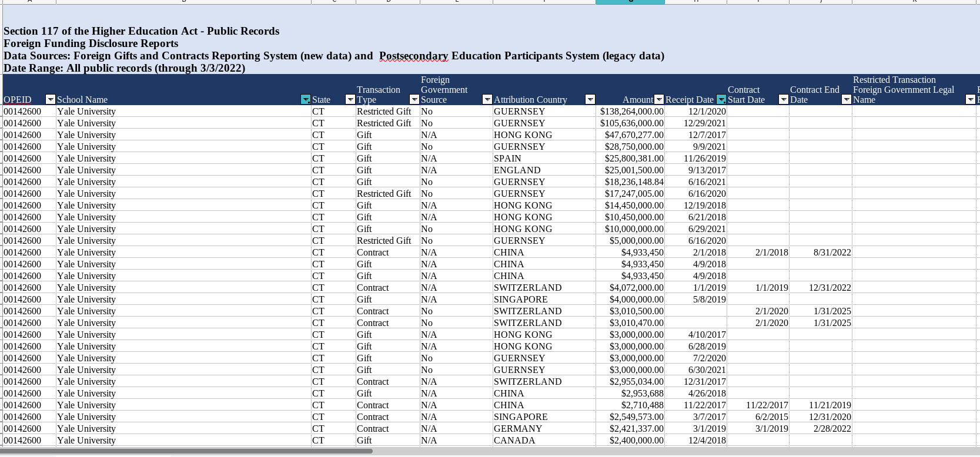Image resolution: width=980 pixels, height=457 pixels.
Task: Select the contract start date 11/22/2017 cell
Action: 758,405
